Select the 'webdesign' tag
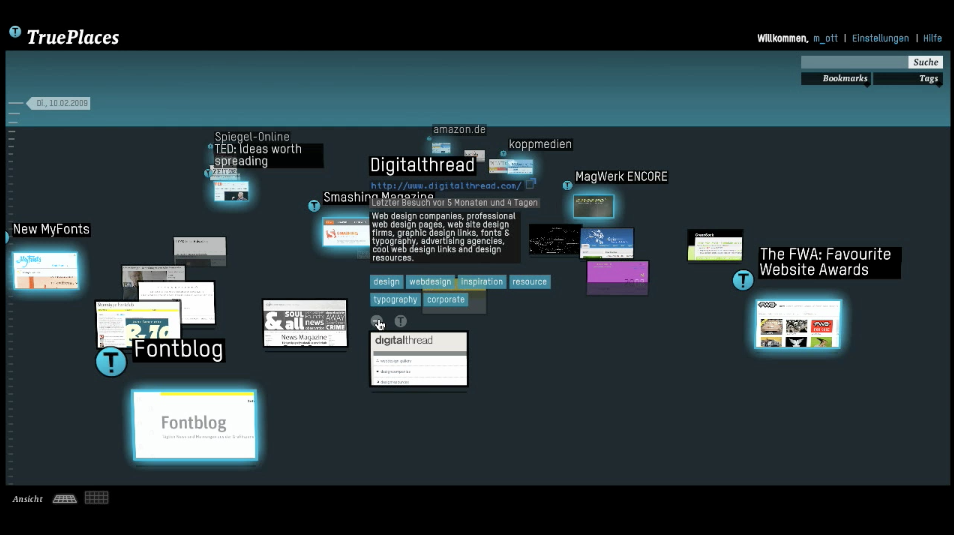This screenshot has width=954, height=535. (429, 282)
